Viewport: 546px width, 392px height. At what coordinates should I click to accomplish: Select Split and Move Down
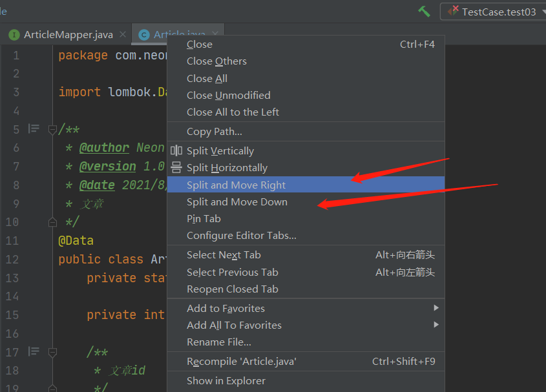click(306, 202)
